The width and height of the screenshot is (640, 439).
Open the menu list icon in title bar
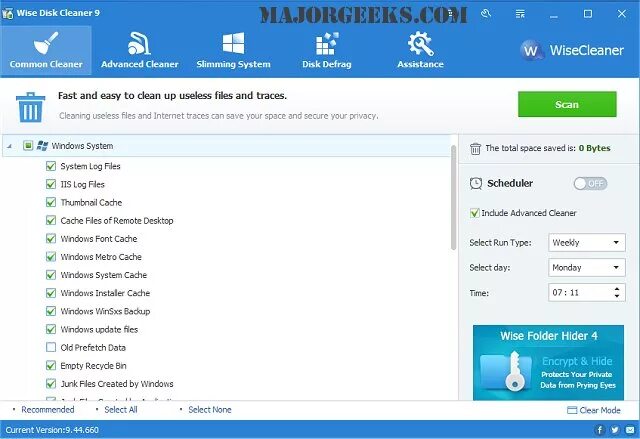click(x=520, y=14)
